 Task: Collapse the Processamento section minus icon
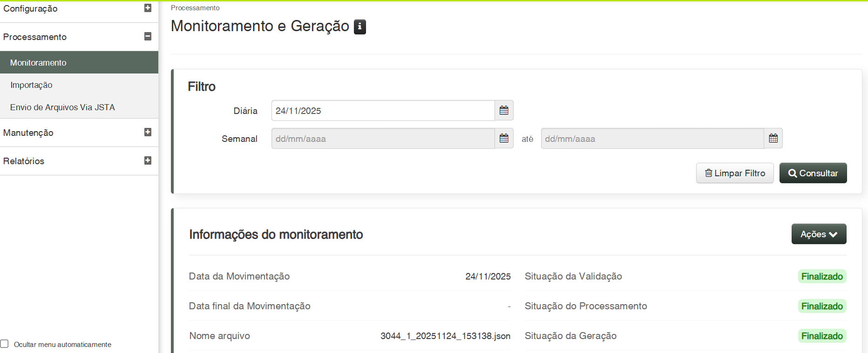[148, 36]
